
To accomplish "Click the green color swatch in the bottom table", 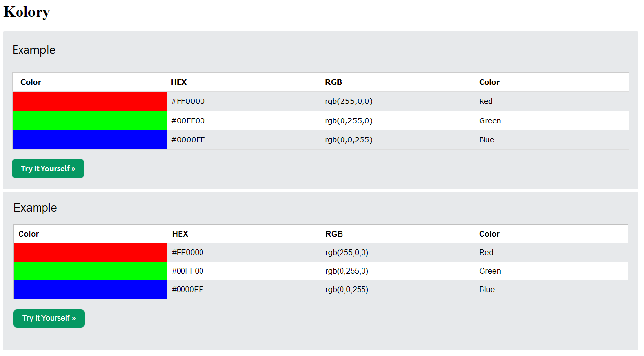I will (x=90, y=271).
